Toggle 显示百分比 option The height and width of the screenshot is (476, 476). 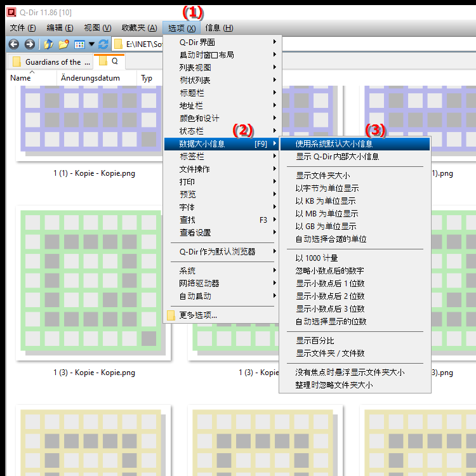coord(355,341)
